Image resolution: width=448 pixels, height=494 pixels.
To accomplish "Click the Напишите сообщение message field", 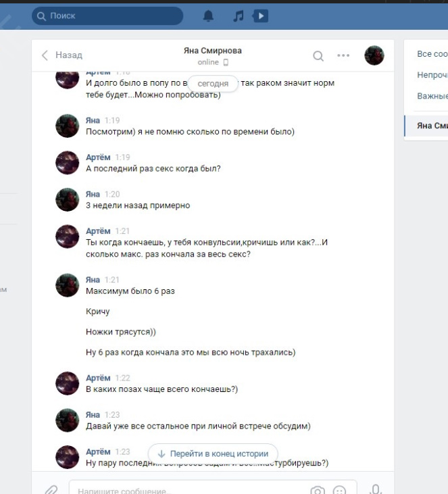I will [189, 490].
